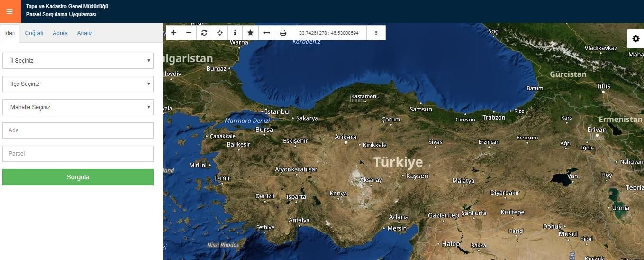The image size is (644, 260).
Task: Click the Gürcistan country label
Action: click(568, 74)
